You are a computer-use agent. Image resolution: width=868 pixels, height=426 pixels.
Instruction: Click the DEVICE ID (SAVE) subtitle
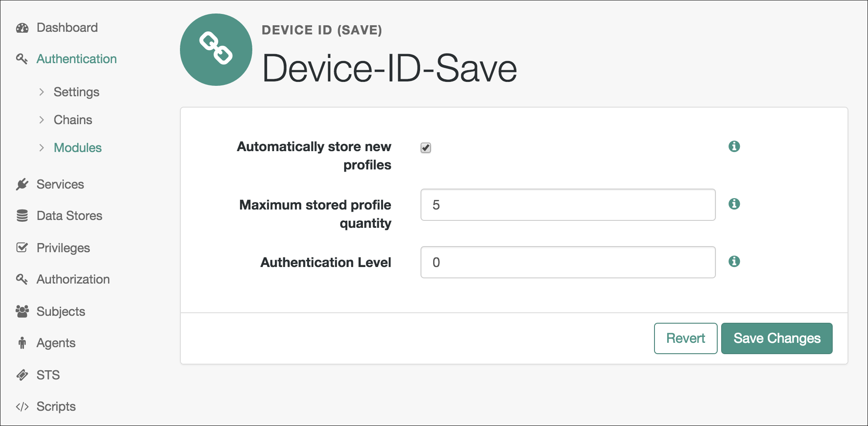322,30
